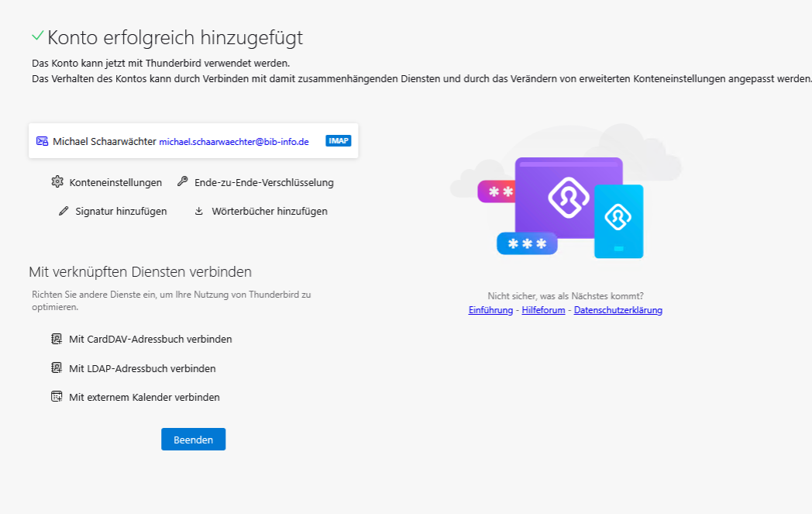Open the Datenschutzerklärung link

click(618, 310)
